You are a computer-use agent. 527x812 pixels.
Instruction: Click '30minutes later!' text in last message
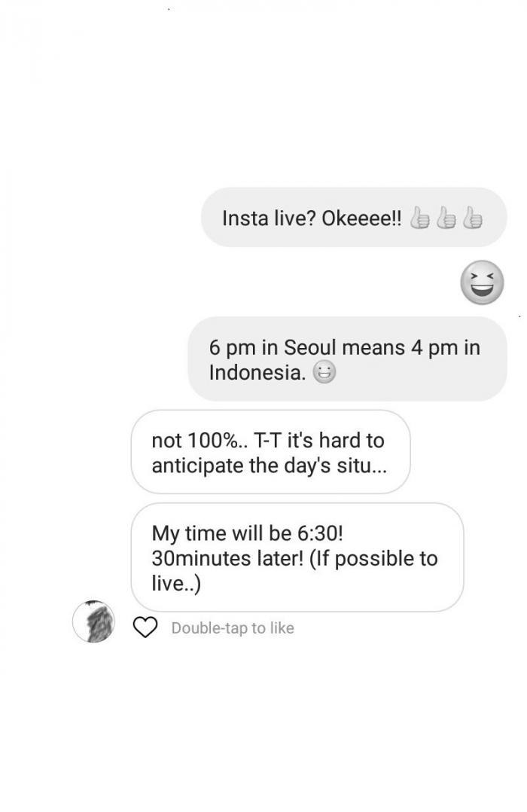228,558
